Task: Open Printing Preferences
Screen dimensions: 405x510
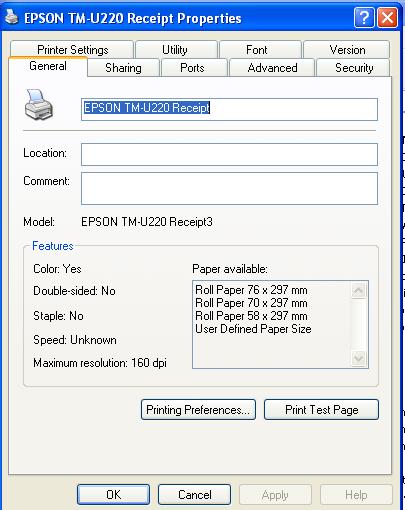Action: coord(198,409)
